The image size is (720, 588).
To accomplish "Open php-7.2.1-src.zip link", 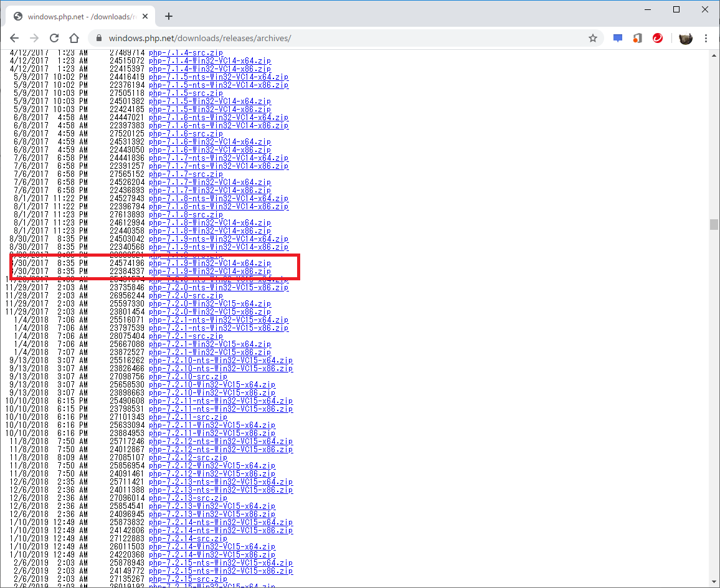I will [x=186, y=336].
